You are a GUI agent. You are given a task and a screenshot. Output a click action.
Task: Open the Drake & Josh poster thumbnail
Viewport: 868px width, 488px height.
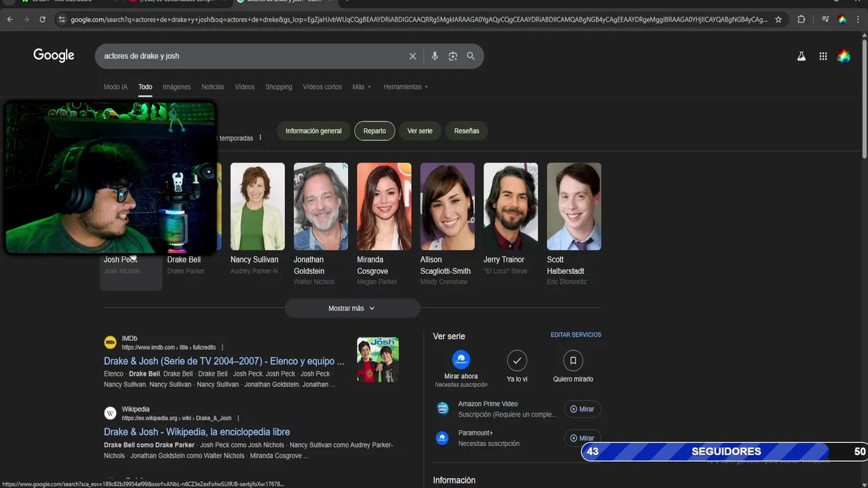click(378, 360)
